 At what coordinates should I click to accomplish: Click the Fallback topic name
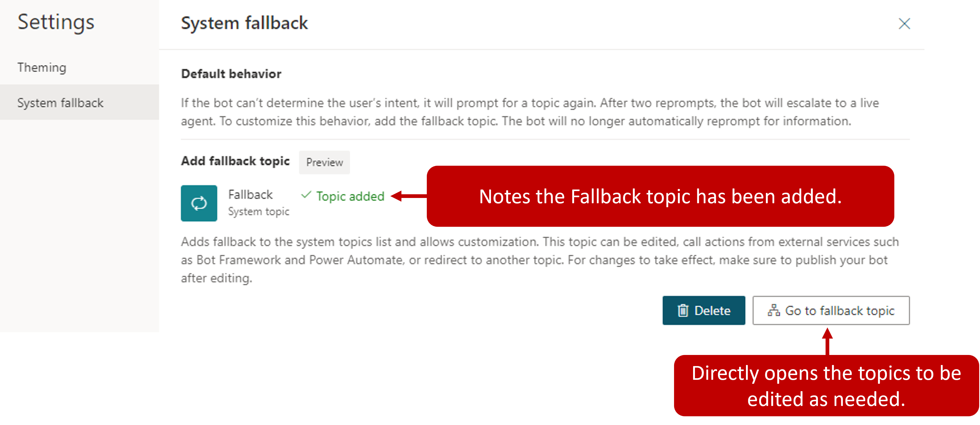click(250, 194)
